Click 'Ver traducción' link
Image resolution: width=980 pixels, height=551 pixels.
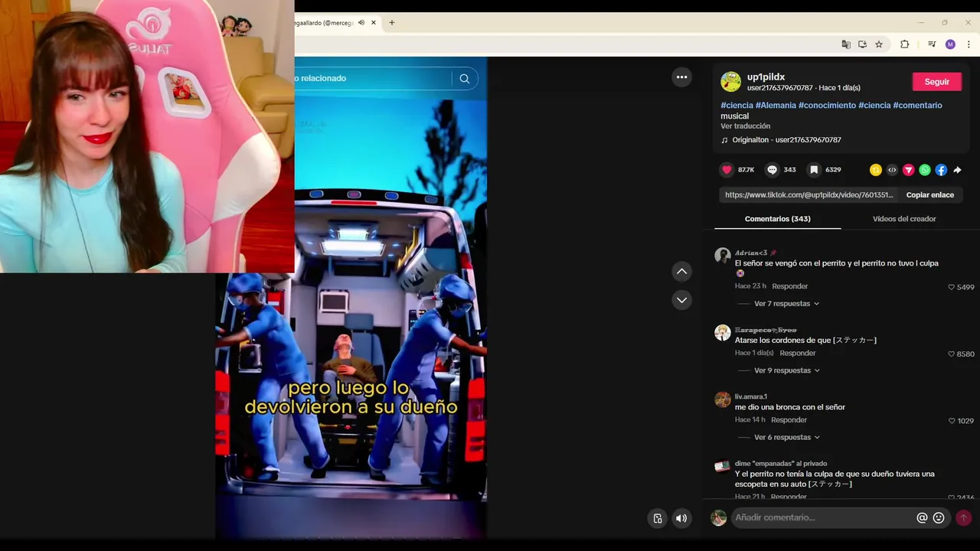point(745,126)
